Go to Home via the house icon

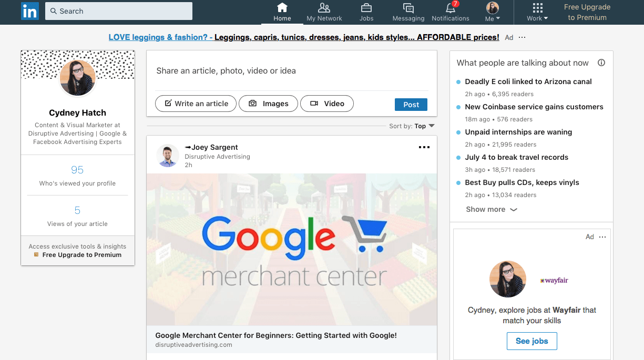tap(282, 7)
